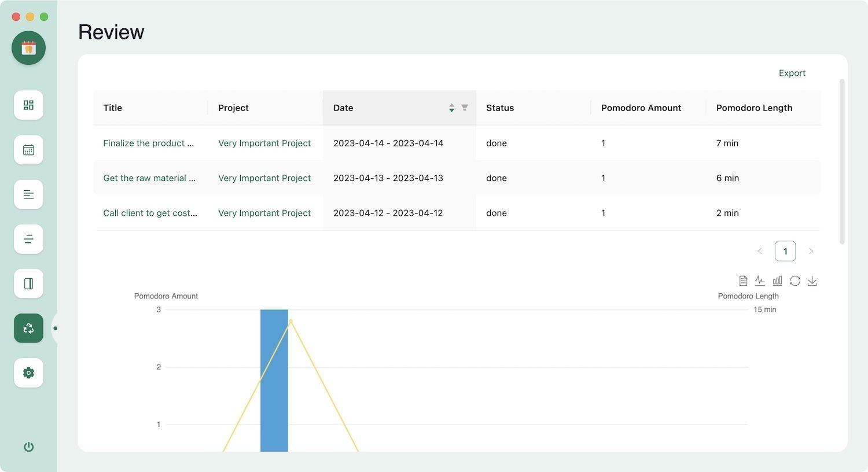
Task: Save chart as image via download icon
Action: tap(812, 281)
